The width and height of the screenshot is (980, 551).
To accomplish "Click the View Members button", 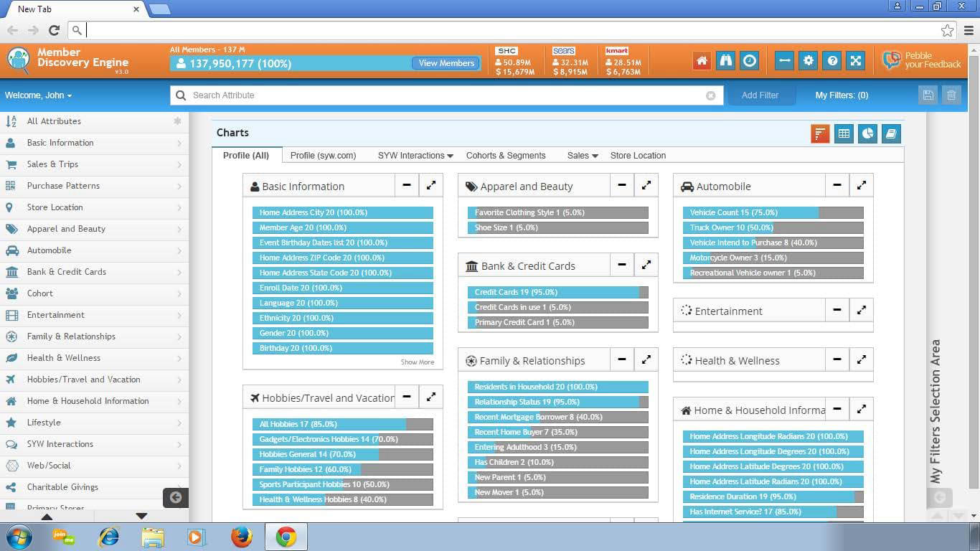I will click(x=446, y=63).
